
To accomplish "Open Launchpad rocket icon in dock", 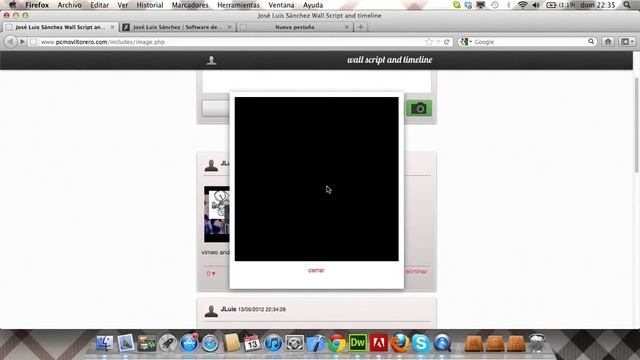I will [167, 343].
